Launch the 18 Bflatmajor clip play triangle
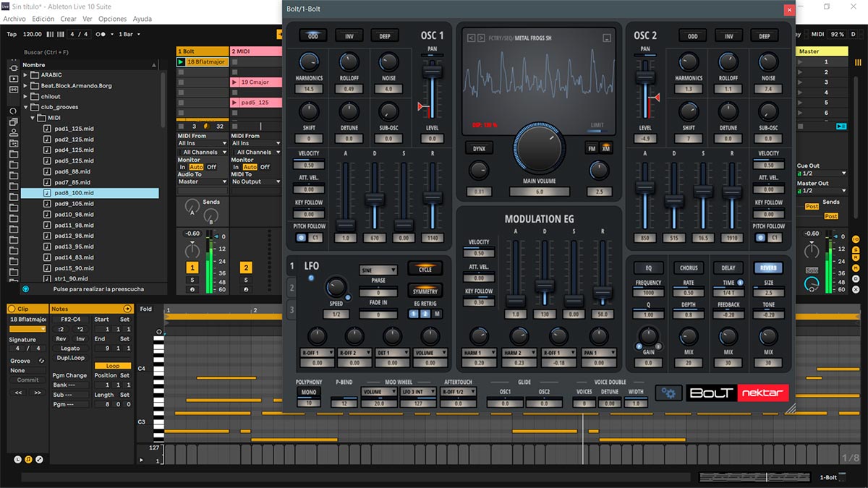 click(181, 62)
